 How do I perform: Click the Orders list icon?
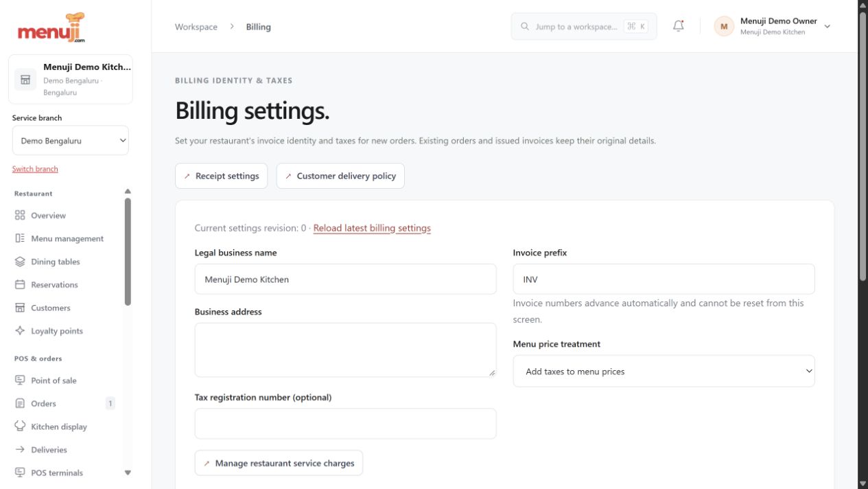point(20,403)
